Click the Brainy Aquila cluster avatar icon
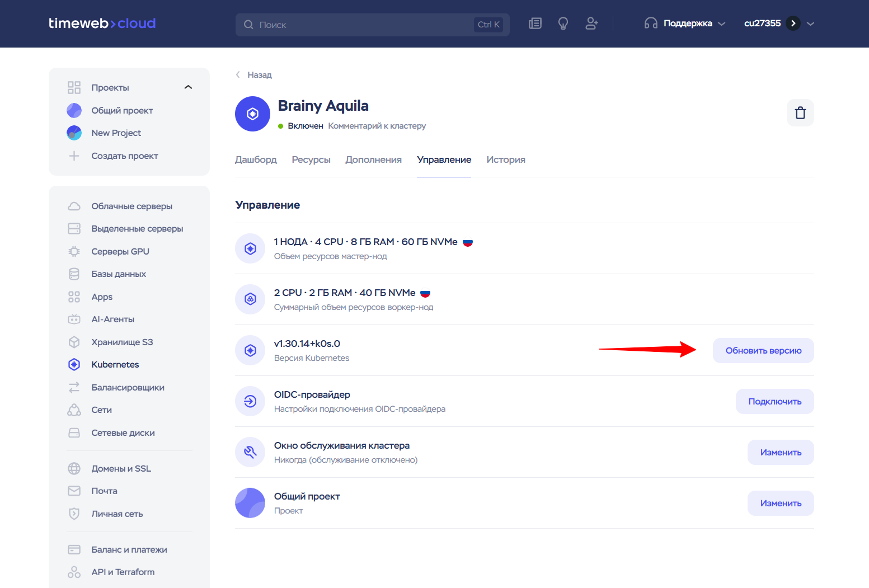Screen dimensions: 869x588 click(252, 114)
